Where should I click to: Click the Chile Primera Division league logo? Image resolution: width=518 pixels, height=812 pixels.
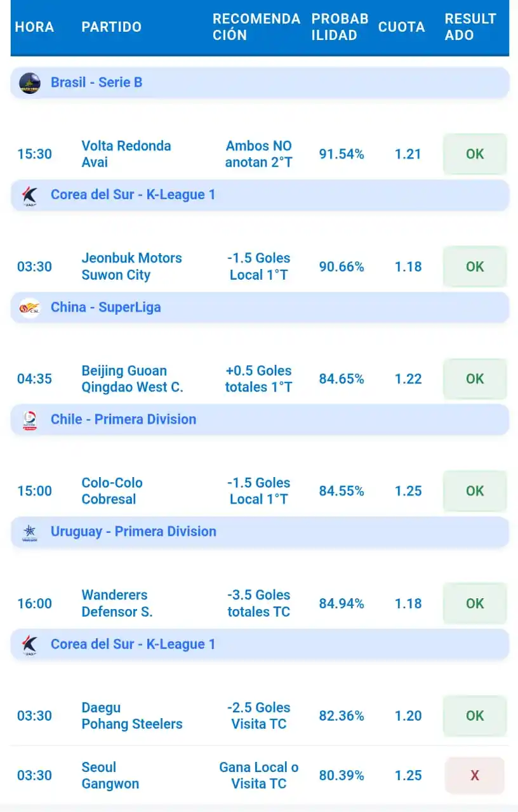29,420
